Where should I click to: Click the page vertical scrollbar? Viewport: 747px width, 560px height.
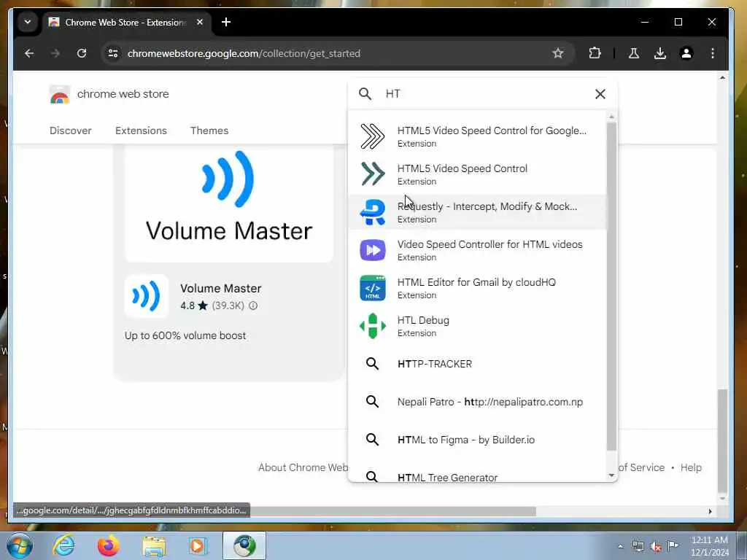coord(722,441)
